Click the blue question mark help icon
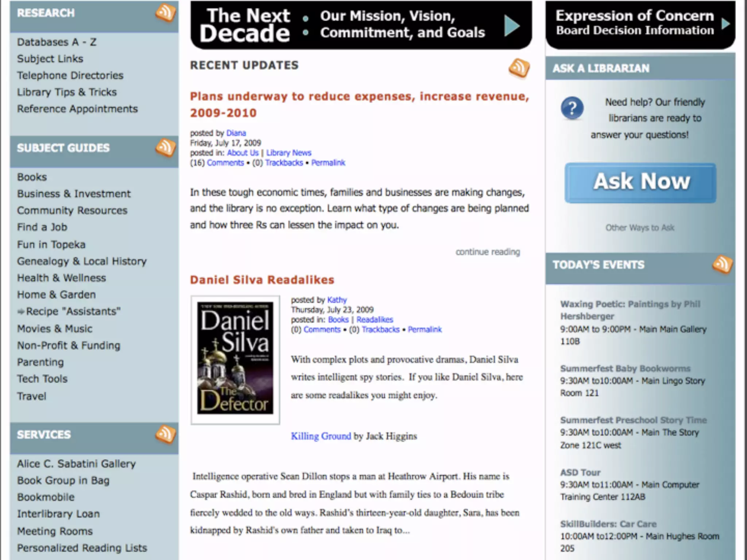This screenshot has height=560, width=747. pos(572,108)
